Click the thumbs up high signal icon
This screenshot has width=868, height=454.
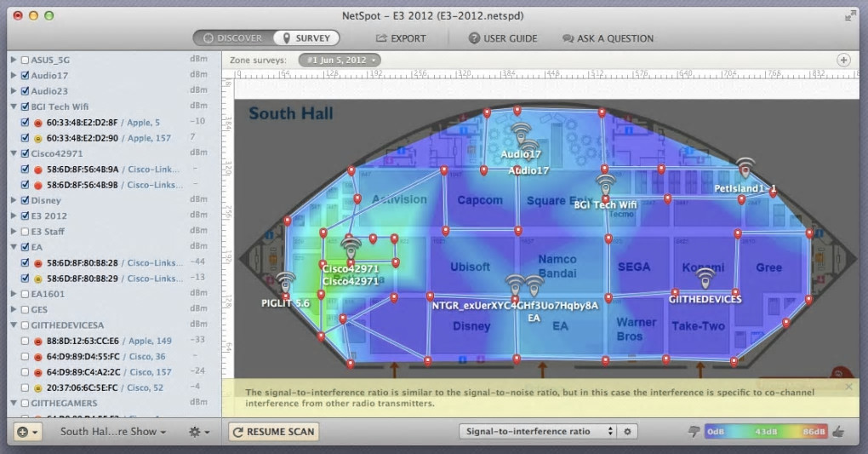point(839,431)
